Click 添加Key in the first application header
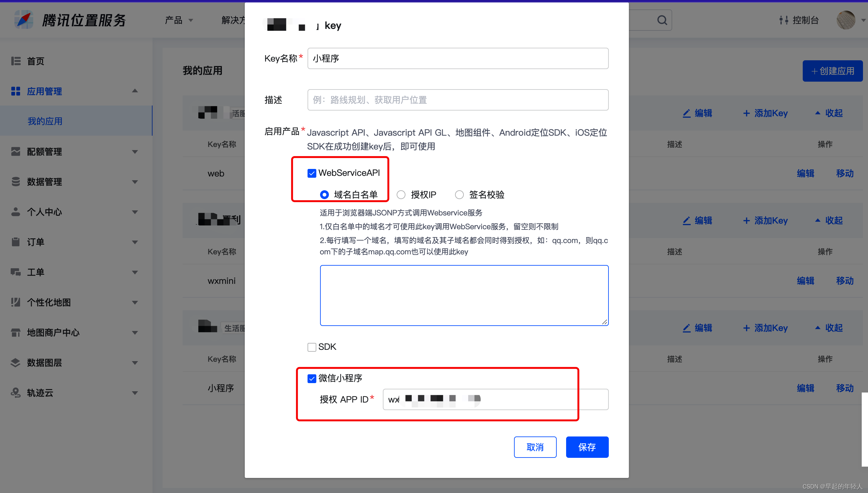 click(765, 113)
